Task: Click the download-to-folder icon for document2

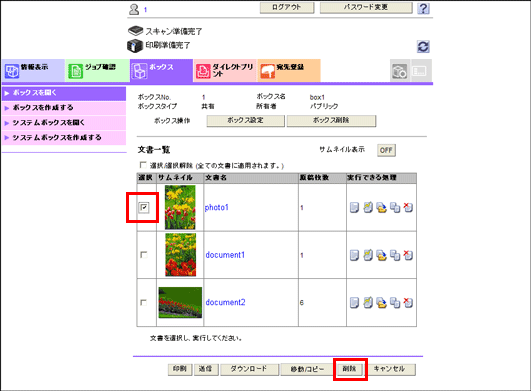Action: pos(382,302)
